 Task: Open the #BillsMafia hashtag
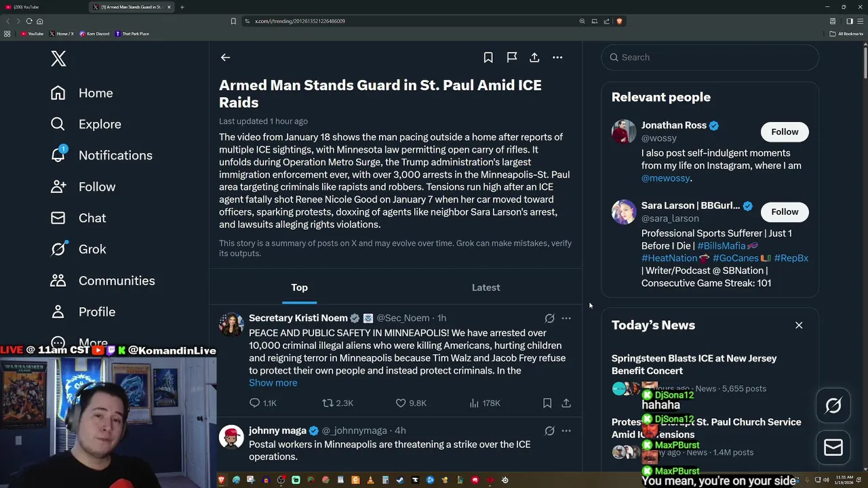(x=722, y=245)
